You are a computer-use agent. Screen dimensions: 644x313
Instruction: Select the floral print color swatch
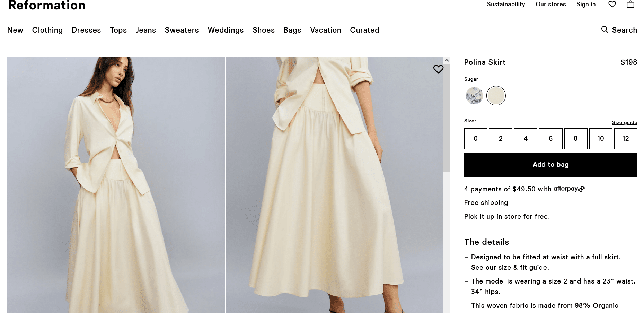click(x=474, y=96)
